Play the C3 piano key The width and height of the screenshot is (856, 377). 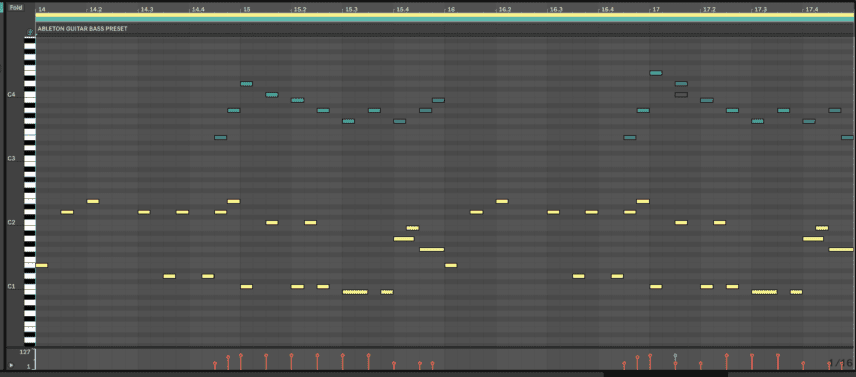(x=29, y=159)
